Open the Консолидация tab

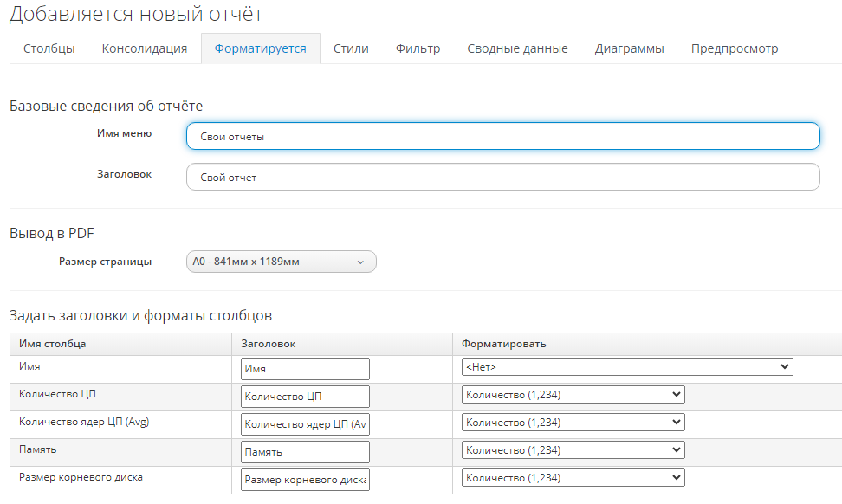point(145,48)
